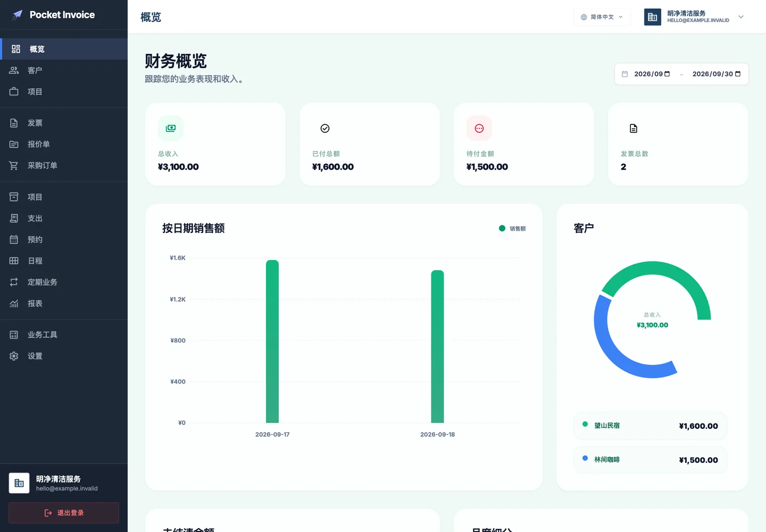Click the checkmark circle icon on 已付总额 card

(325, 128)
